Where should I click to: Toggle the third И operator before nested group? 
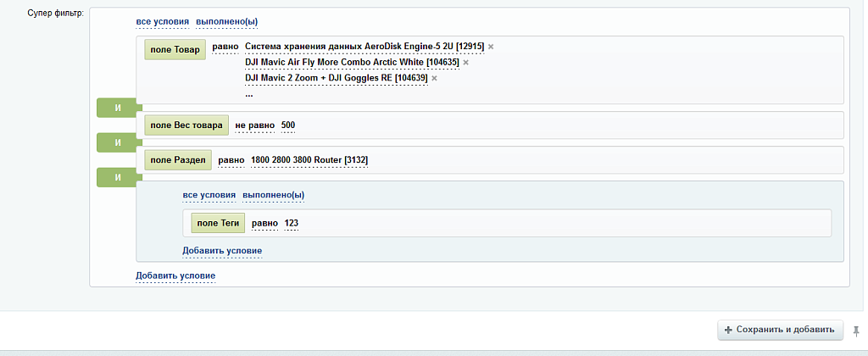[x=117, y=177]
